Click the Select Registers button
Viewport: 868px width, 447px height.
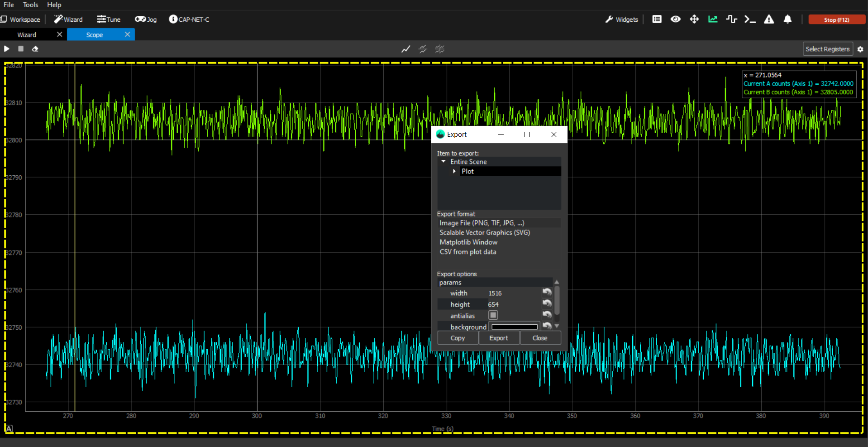pyautogui.click(x=827, y=49)
